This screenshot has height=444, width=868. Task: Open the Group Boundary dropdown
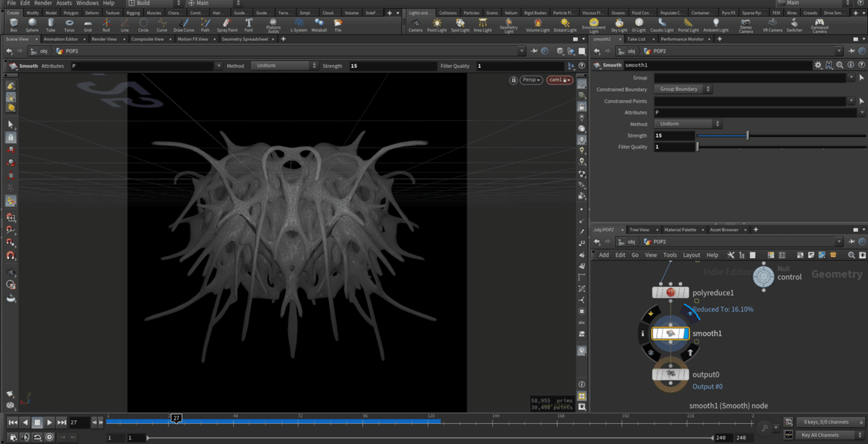683,89
